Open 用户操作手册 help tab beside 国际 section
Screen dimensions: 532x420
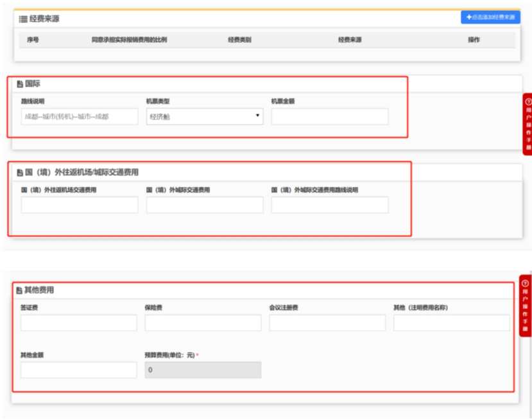(528, 124)
